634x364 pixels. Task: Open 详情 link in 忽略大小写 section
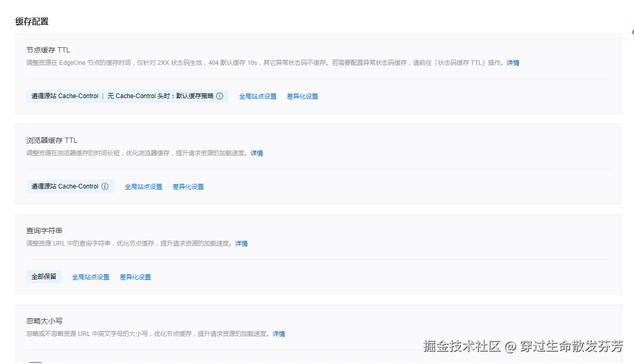click(278, 333)
